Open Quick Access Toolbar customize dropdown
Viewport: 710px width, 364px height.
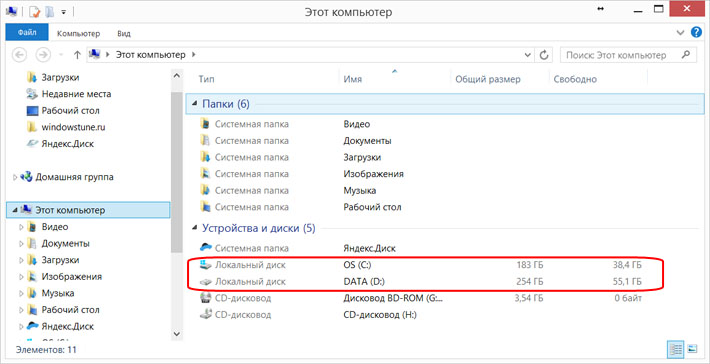click(x=63, y=12)
